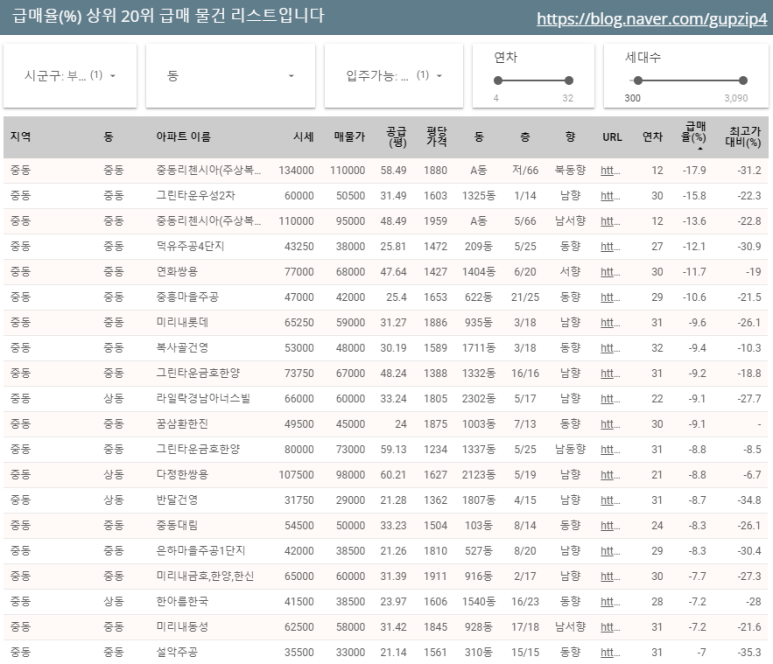Select apartment name 중동대림

pyautogui.click(x=177, y=525)
